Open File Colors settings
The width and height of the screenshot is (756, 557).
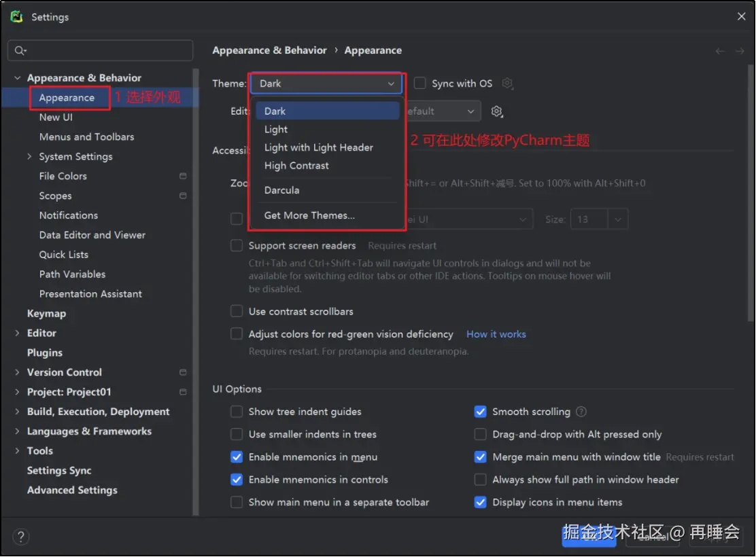(x=63, y=176)
